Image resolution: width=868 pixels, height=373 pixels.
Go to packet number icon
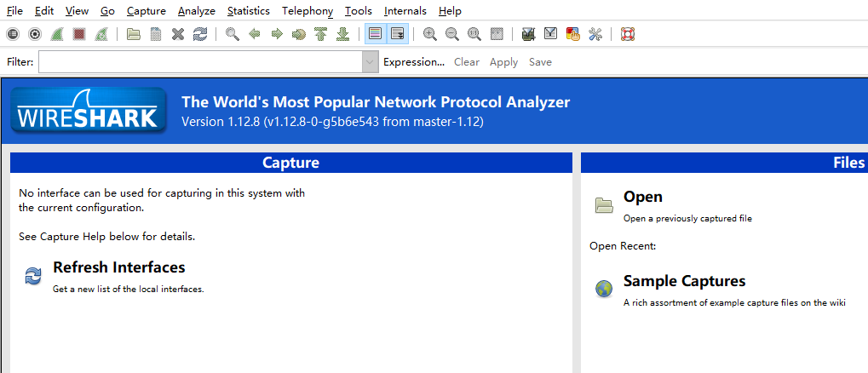click(299, 34)
